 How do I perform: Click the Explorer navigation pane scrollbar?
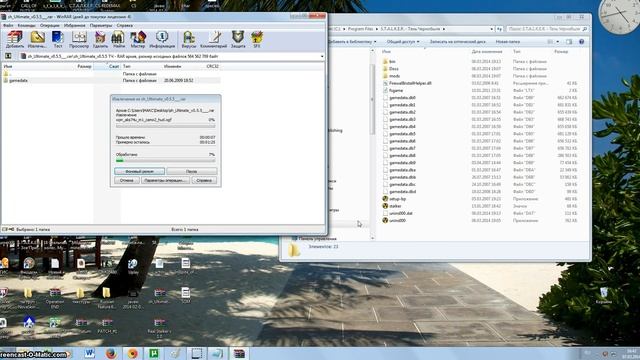coord(372,100)
